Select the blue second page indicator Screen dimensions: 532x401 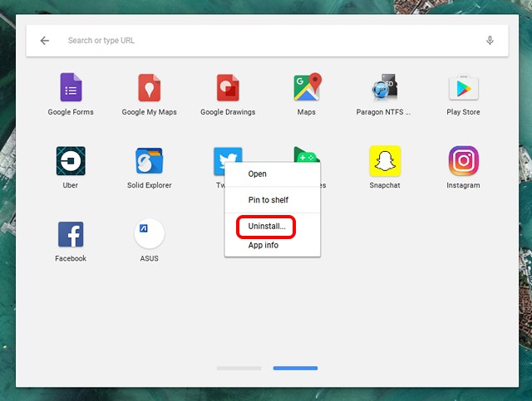click(296, 368)
